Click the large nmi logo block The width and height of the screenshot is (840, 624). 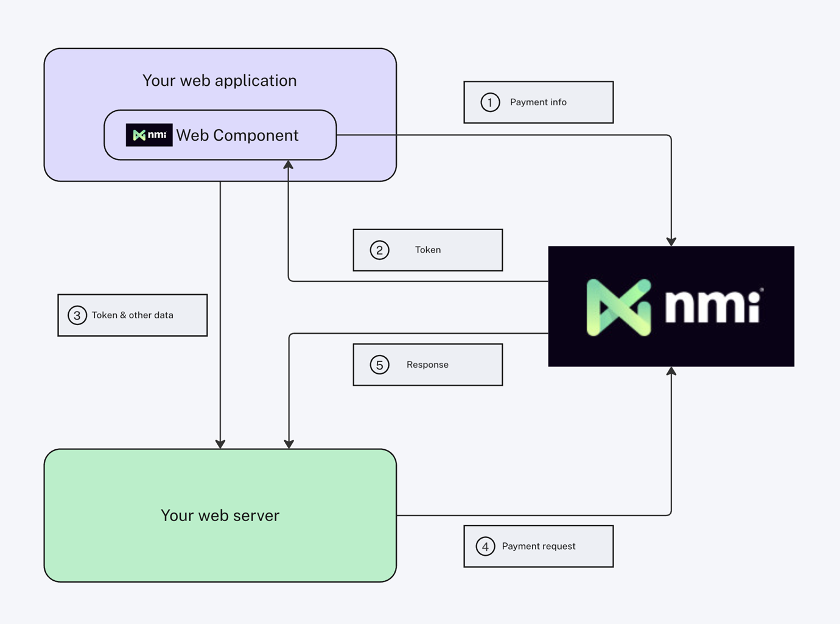[x=671, y=306]
